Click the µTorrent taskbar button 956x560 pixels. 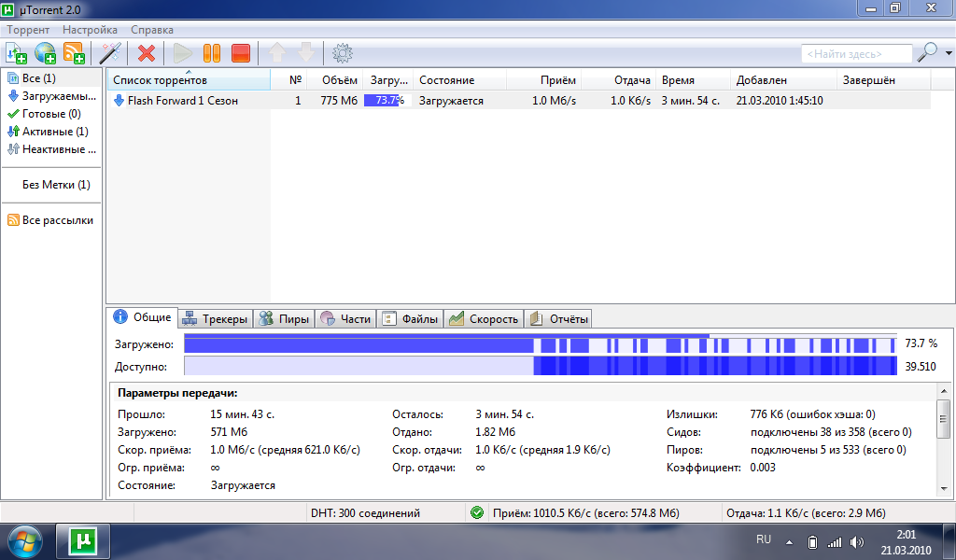click(83, 541)
